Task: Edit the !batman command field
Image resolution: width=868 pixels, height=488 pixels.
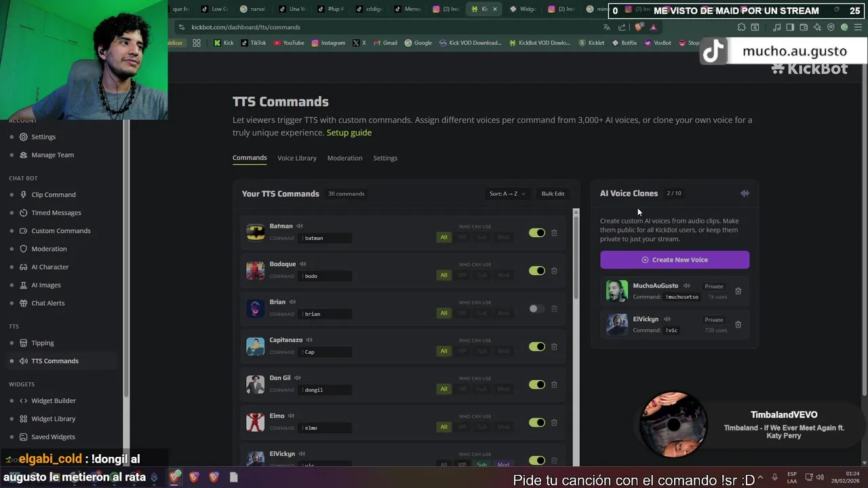Action: point(325,238)
